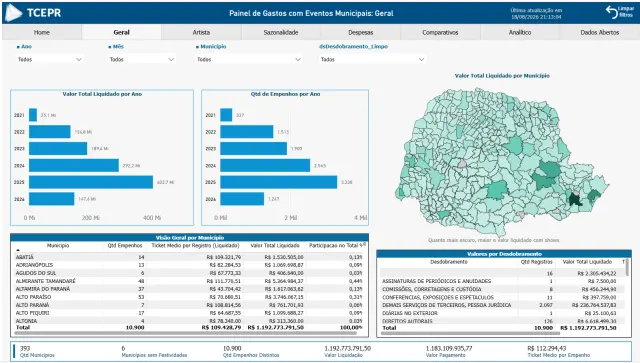
Task: Select CONFERÊNCIAS, EXPOSIÇÕES E ESPETÁCULOS row
Action: 502,297
